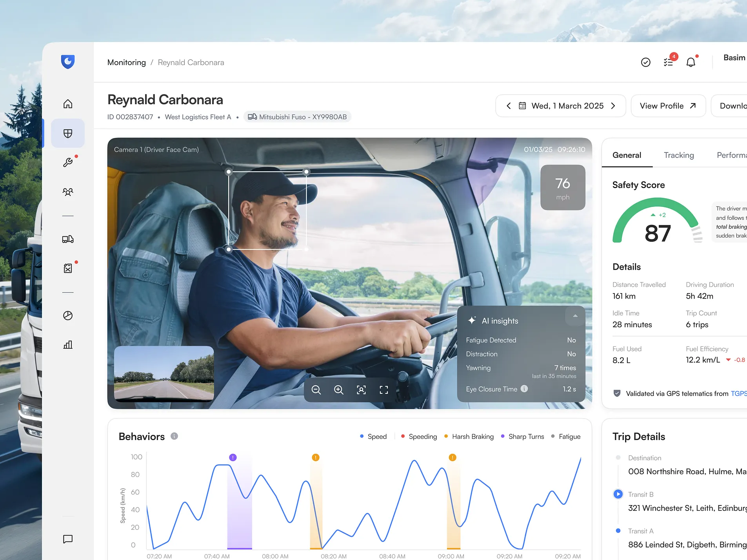Open the pie chart analytics sidebar icon
The height and width of the screenshot is (560, 747).
68,315
